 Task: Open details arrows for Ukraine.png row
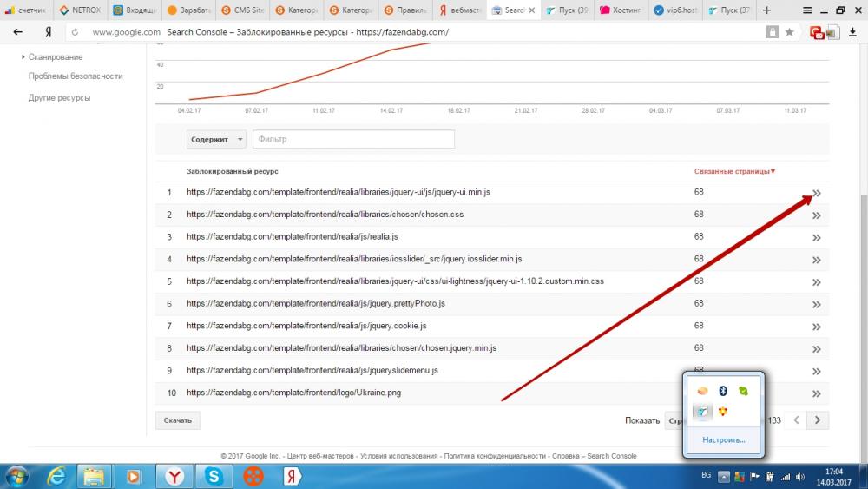pyautogui.click(x=816, y=393)
